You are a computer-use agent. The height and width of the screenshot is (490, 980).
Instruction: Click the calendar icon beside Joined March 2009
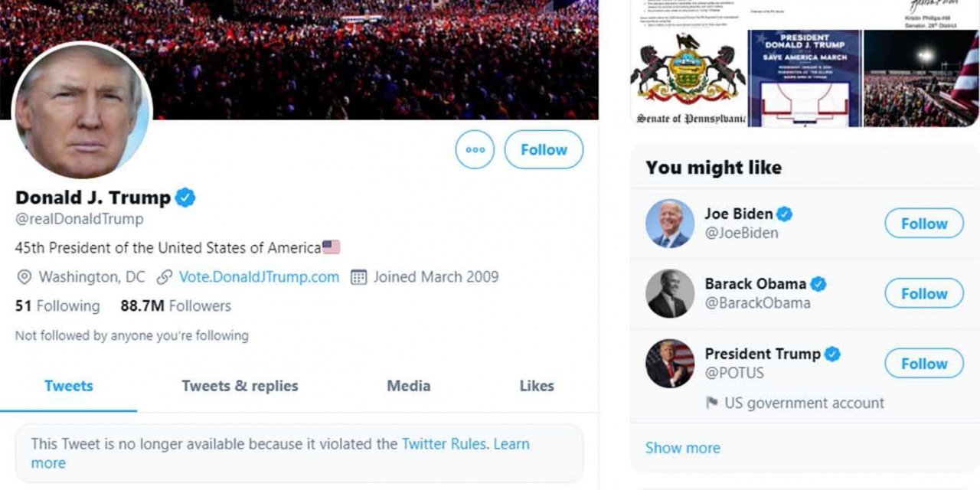pyautogui.click(x=357, y=276)
